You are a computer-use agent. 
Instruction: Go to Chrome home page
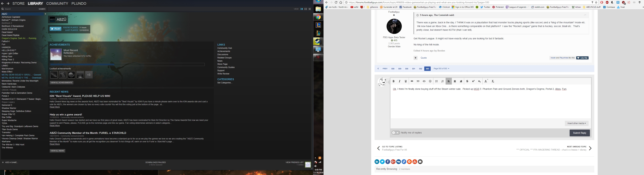pos(341,3)
